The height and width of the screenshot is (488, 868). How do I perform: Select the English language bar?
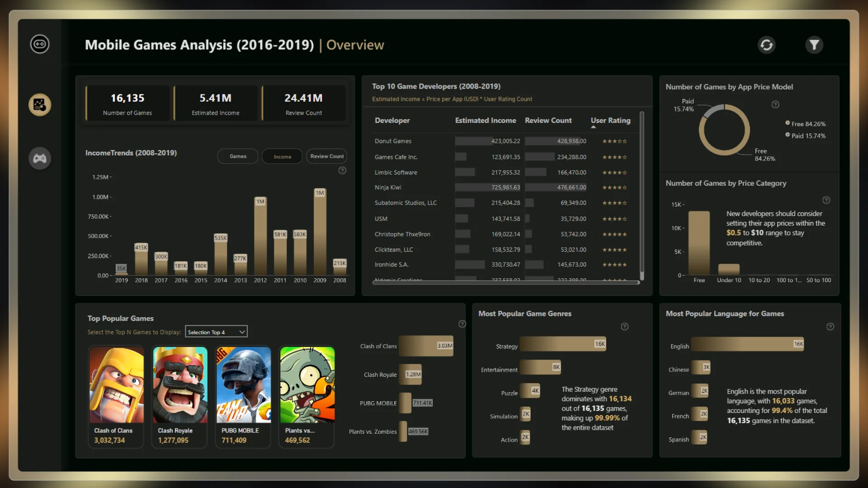(x=747, y=344)
